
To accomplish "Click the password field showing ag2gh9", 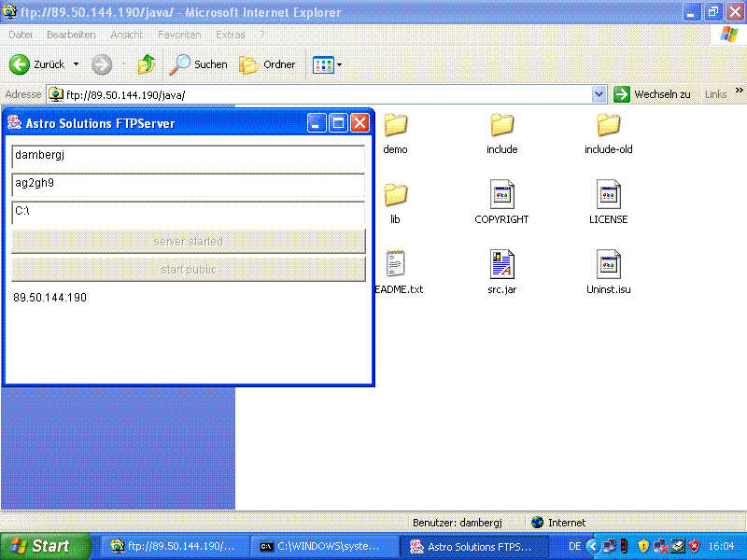I will click(188, 184).
